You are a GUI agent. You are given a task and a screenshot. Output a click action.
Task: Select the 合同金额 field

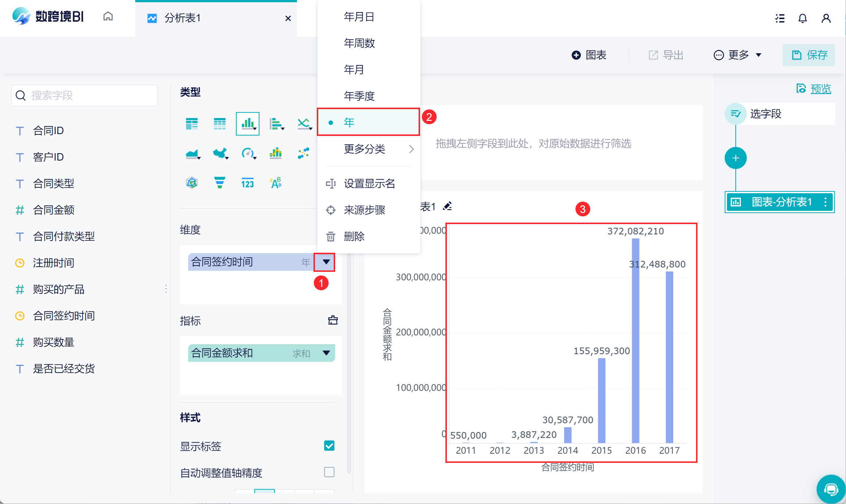point(54,210)
